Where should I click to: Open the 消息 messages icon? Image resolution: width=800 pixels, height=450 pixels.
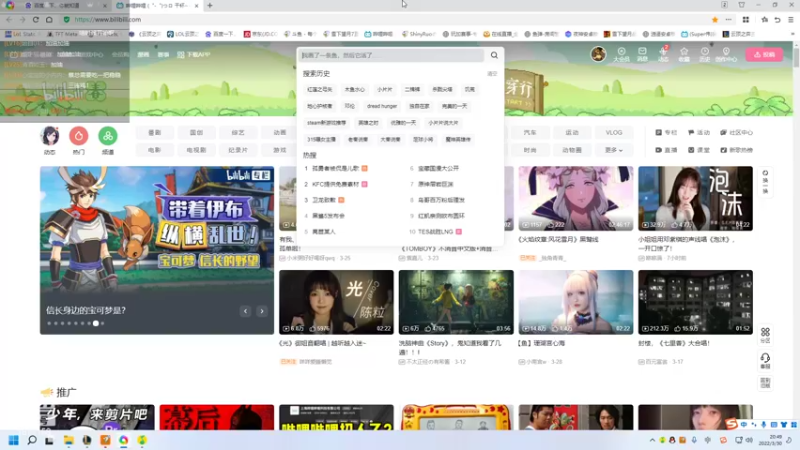[x=642, y=54]
